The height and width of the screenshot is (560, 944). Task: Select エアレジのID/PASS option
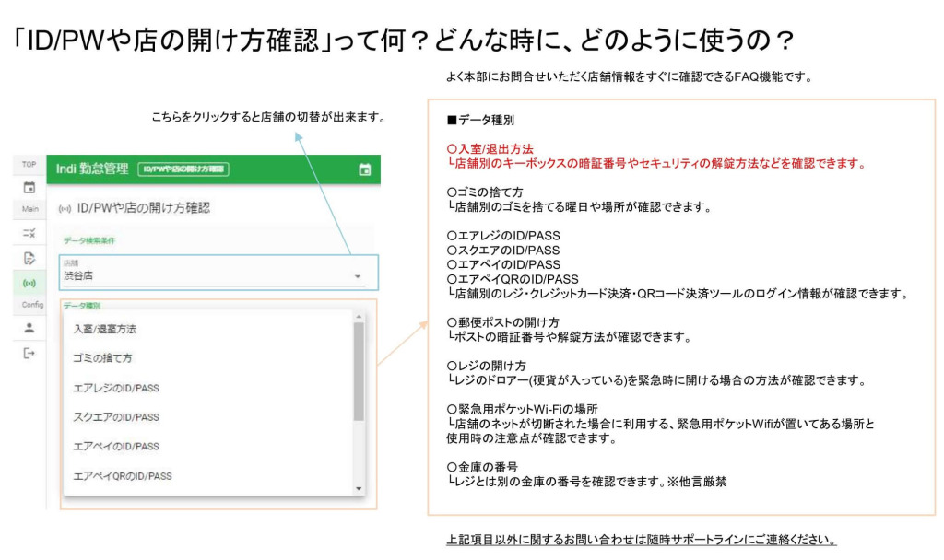[116, 388]
